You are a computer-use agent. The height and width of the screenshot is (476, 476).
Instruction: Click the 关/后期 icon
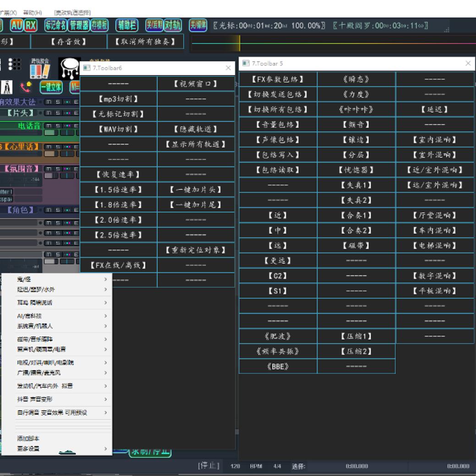click(x=154, y=25)
